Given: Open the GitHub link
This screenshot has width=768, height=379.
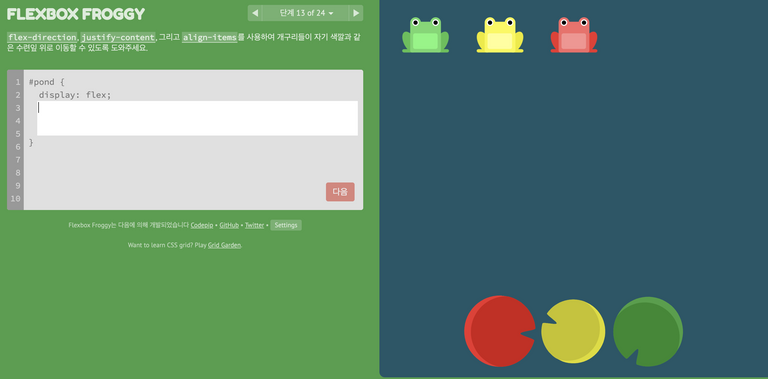Looking at the screenshot, I should point(229,225).
